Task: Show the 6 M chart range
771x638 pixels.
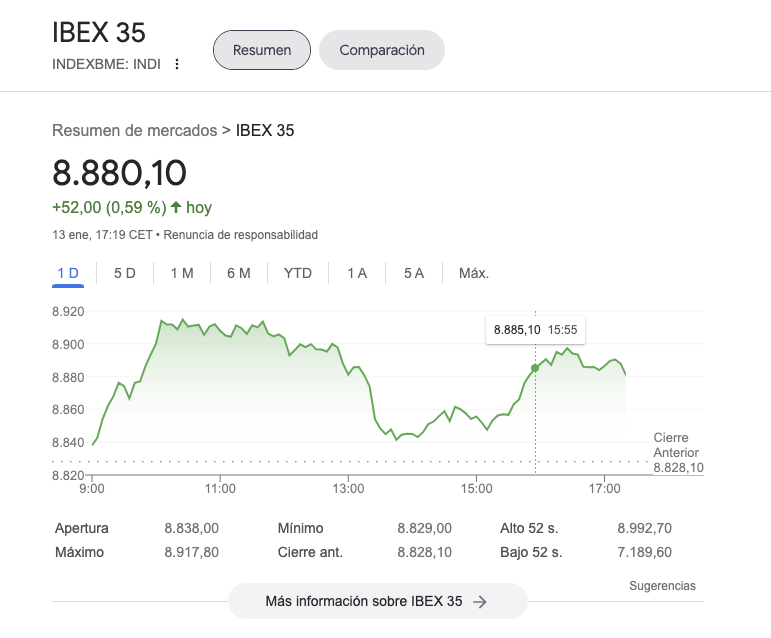Action: click(x=239, y=273)
